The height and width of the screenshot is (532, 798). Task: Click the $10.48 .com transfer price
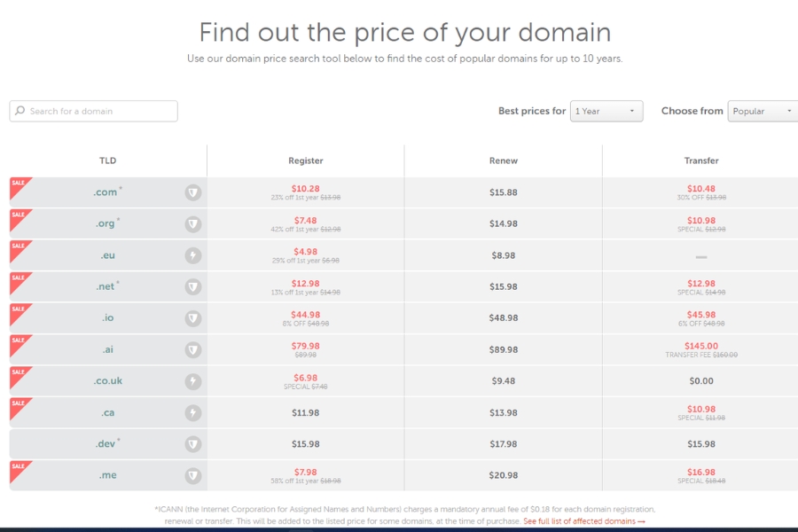(701, 188)
